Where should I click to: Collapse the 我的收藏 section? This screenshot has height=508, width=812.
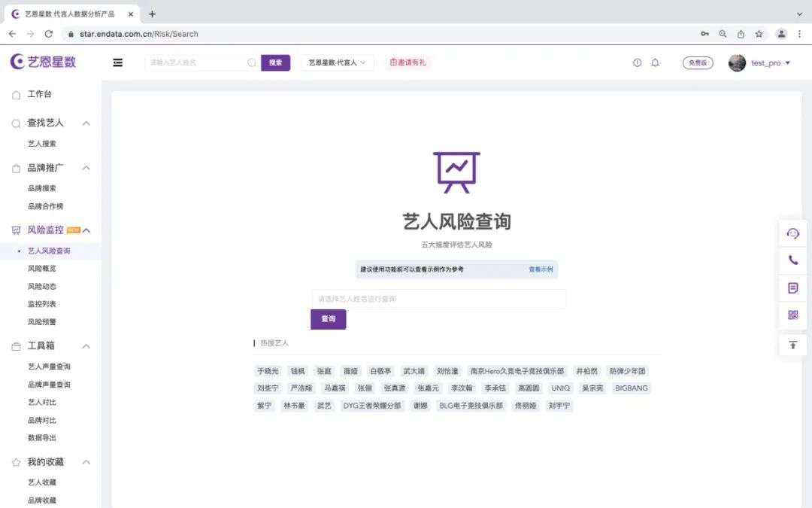(x=86, y=462)
